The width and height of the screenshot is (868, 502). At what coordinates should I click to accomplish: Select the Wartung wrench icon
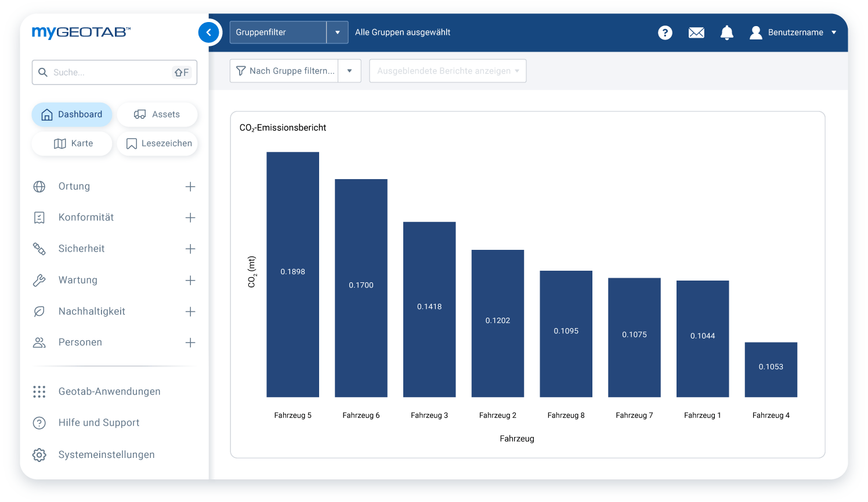(39, 280)
